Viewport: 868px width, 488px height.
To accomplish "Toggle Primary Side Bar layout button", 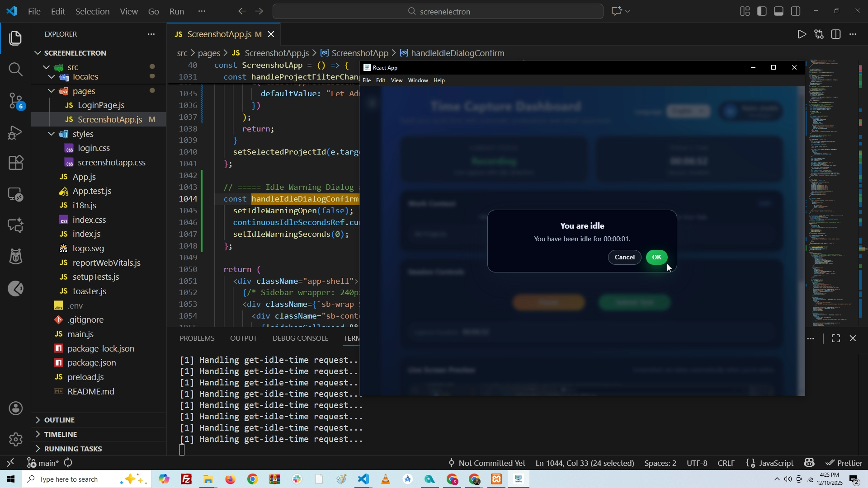I will (762, 11).
